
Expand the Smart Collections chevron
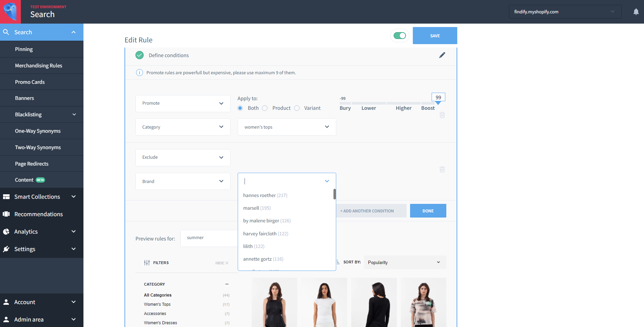[x=74, y=197]
